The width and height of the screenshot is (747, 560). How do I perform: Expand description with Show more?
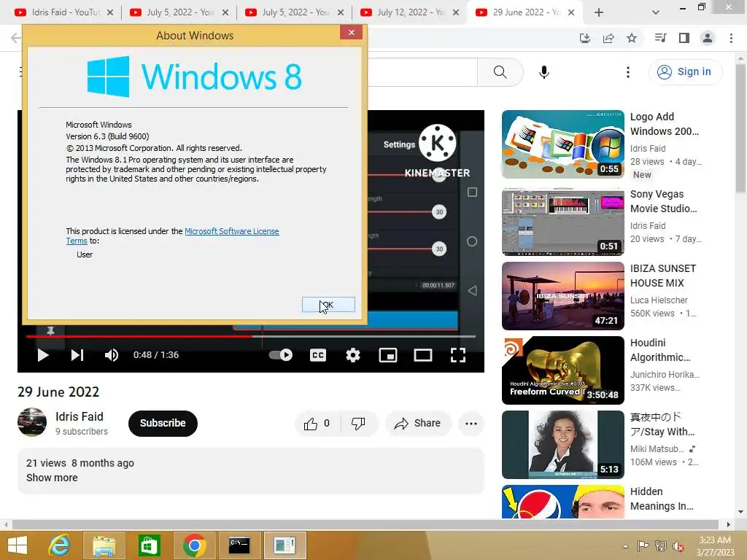click(52, 478)
